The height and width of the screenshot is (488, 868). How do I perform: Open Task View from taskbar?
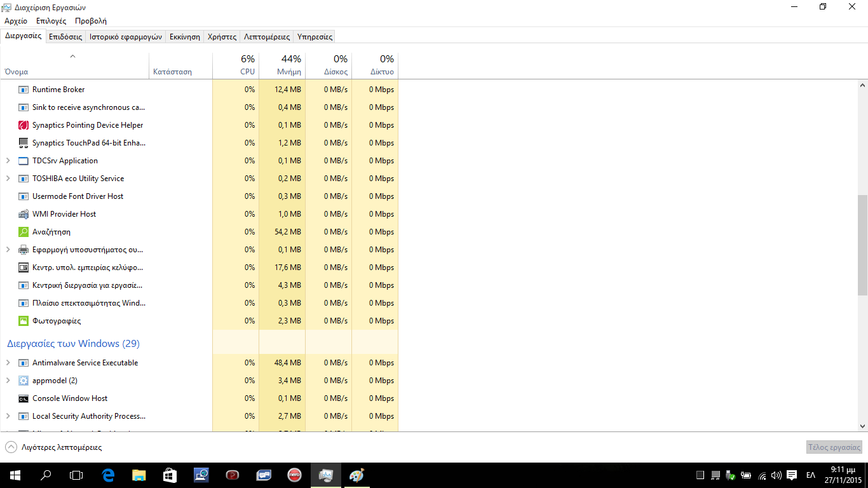(76, 475)
